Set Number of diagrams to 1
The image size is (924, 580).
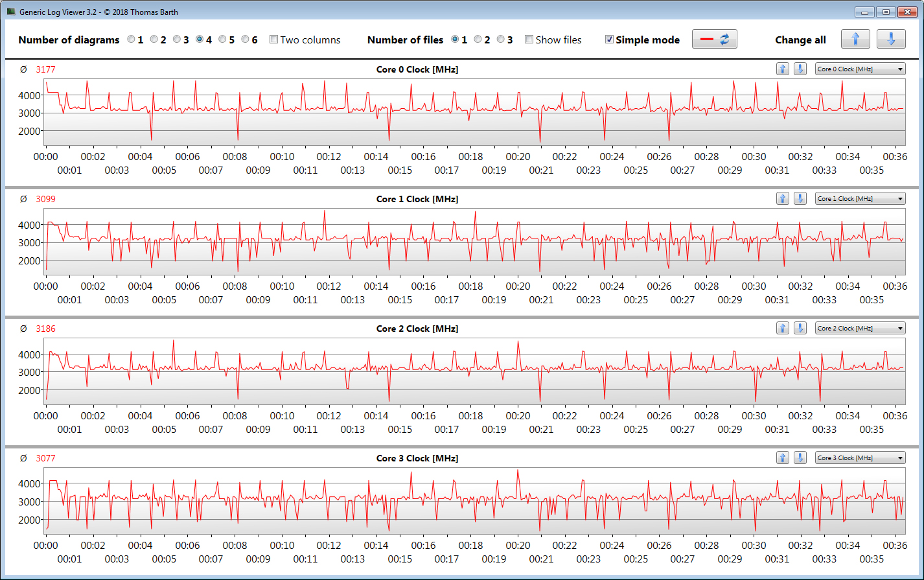point(131,40)
